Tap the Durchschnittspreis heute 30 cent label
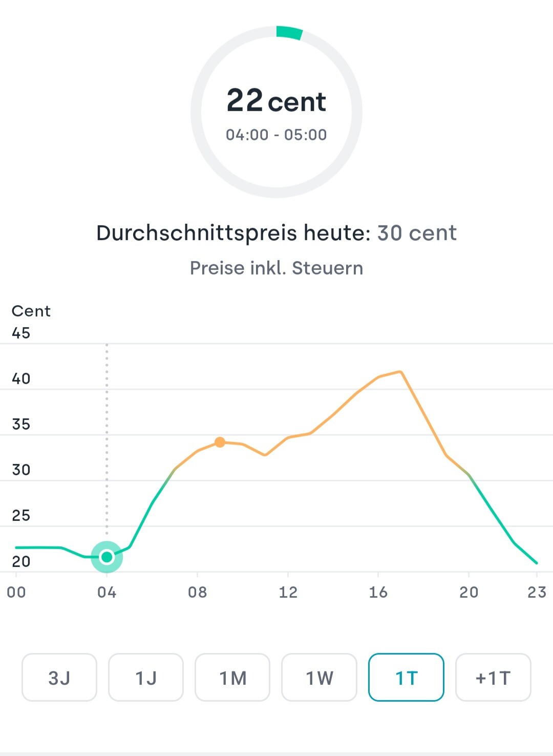Screen dimensions: 553x756 pos(276,233)
